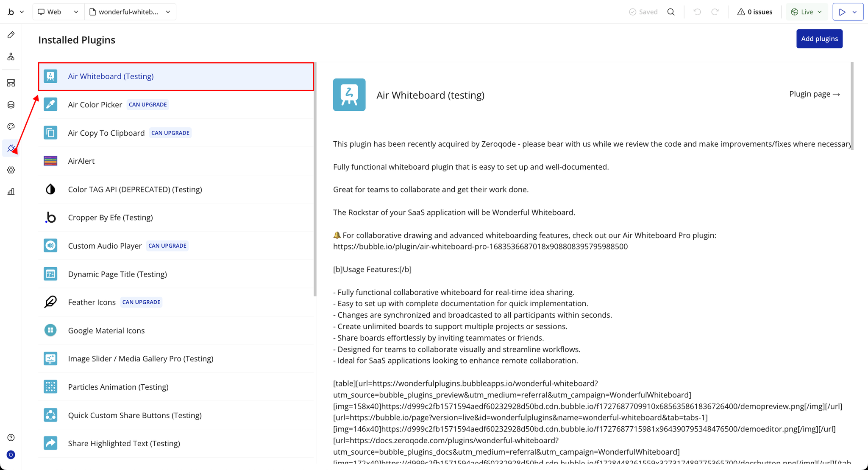
Task: Click the search magnifier icon in top bar
Action: pos(671,12)
